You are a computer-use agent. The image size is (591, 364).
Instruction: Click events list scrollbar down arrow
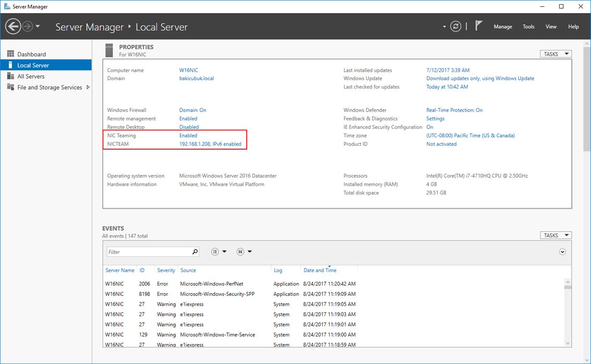click(568, 343)
